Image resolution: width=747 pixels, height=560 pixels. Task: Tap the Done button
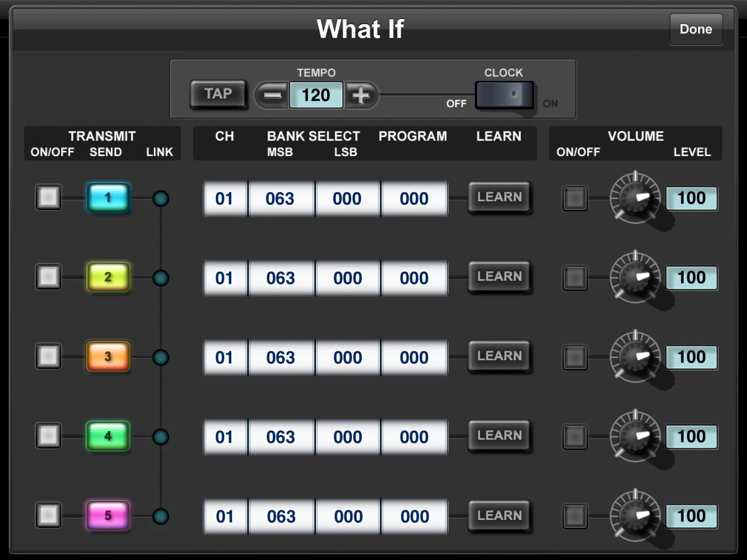point(696,29)
